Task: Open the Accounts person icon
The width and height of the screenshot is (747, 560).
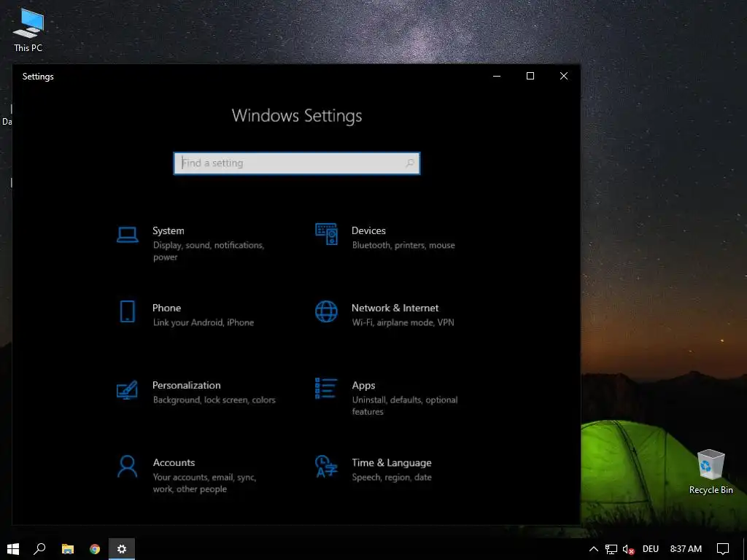Action: 127,466
